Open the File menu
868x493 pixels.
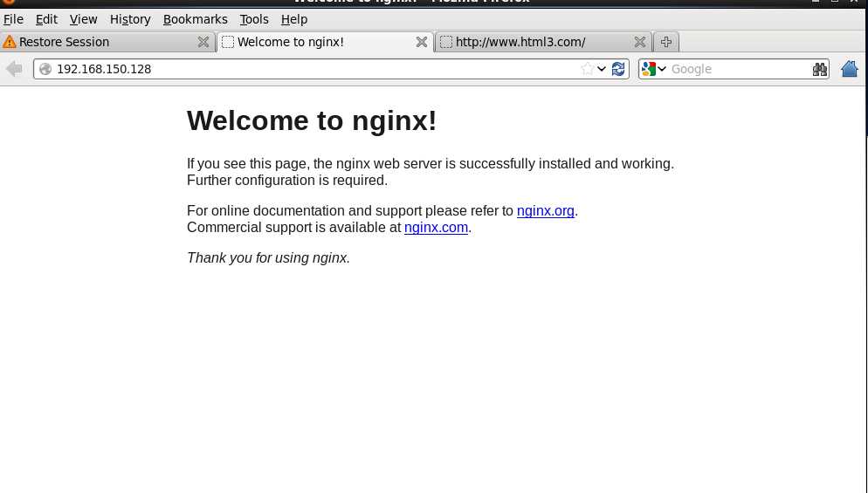(x=13, y=19)
